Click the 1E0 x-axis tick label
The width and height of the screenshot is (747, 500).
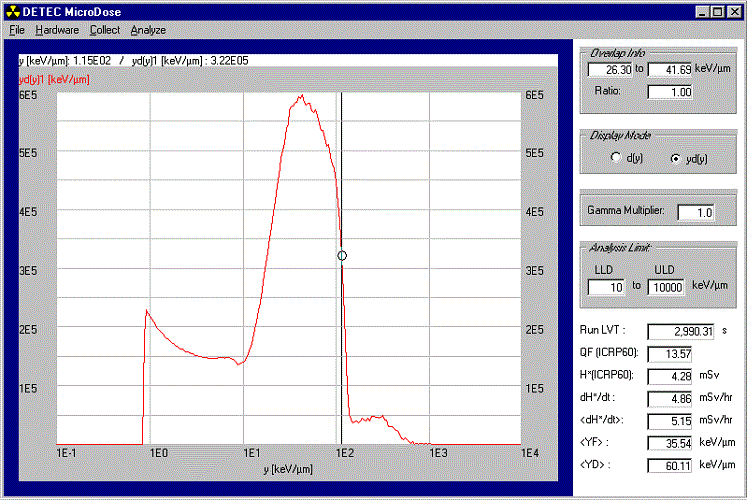point(159,453)
